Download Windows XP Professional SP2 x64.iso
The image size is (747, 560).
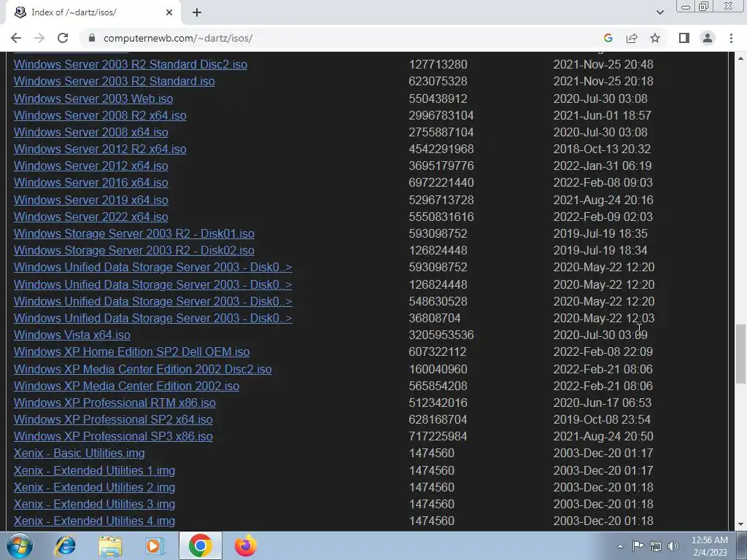[113, 419]
